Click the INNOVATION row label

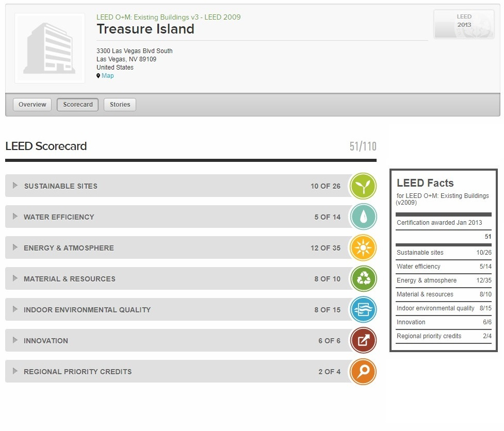click(46, 341)
